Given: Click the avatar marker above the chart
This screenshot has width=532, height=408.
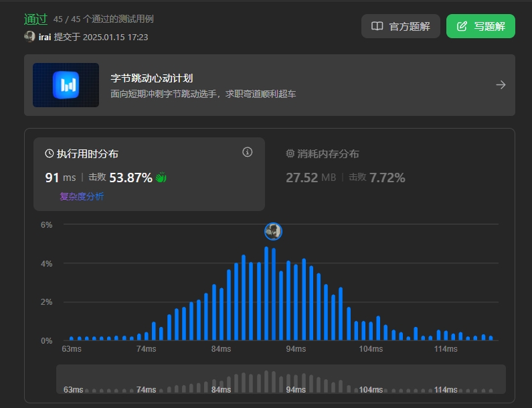Looking at the screenshot, I should click(x=273, y=231).
